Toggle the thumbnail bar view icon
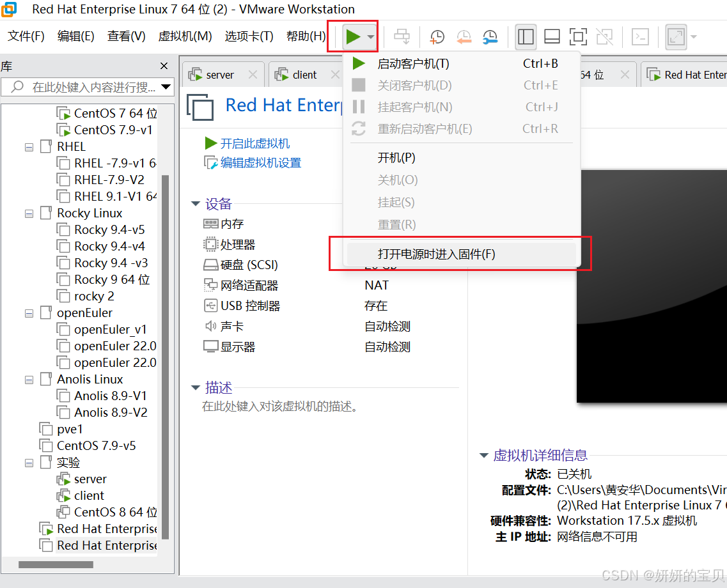This screenshot has height=588, width=727. coord(552,36)
